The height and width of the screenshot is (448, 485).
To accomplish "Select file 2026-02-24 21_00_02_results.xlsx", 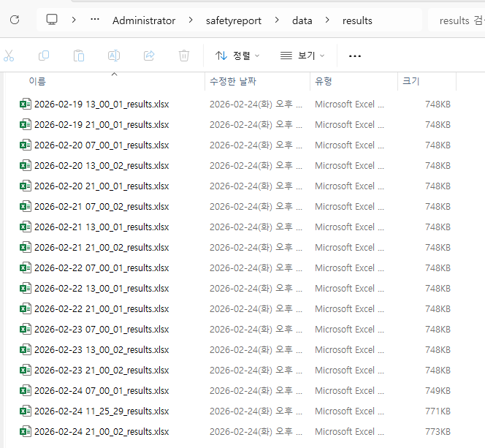I will (x=102, y=432).
